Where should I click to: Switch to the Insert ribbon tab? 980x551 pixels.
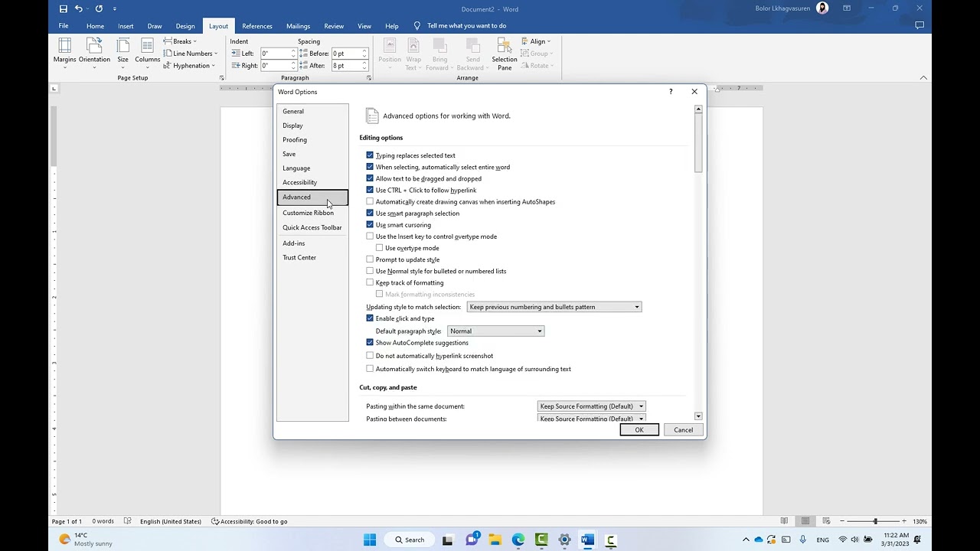126,26
